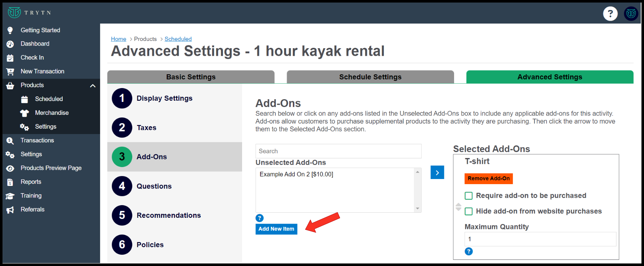Click the Transactions search-dollar icon
The height and width of the screenshot is (266, 644).
10,141
